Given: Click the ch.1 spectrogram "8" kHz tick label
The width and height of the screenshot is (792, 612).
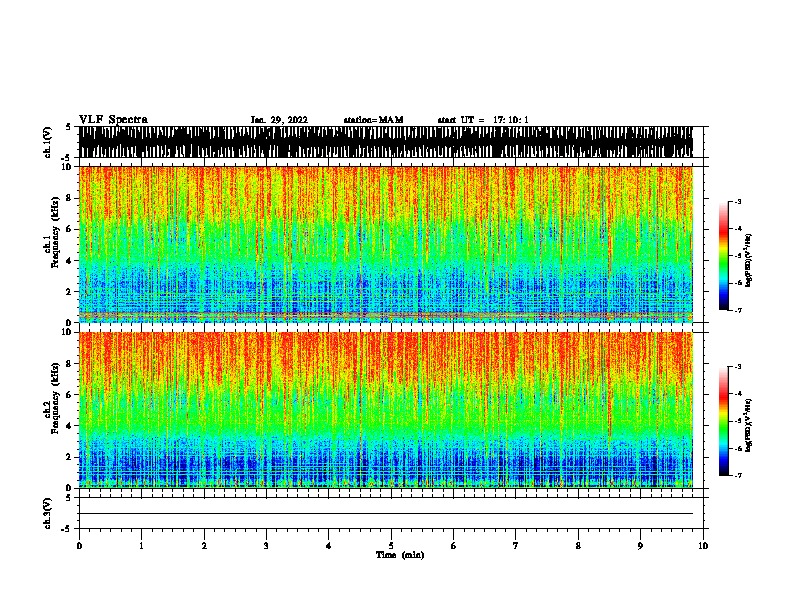Looking at the screenshot, I should pyautogui.click(x=70, y=198).
